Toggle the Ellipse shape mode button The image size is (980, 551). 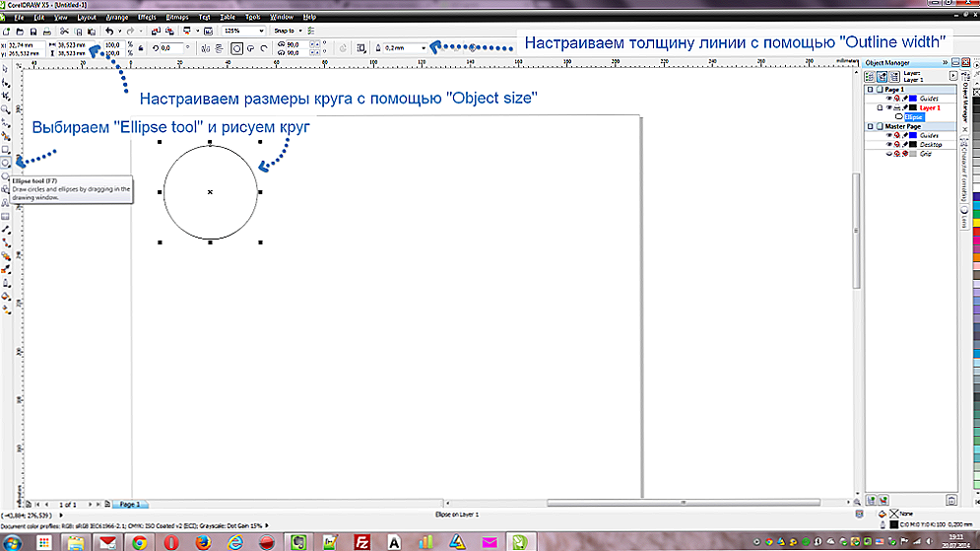[x=237, y=48]
